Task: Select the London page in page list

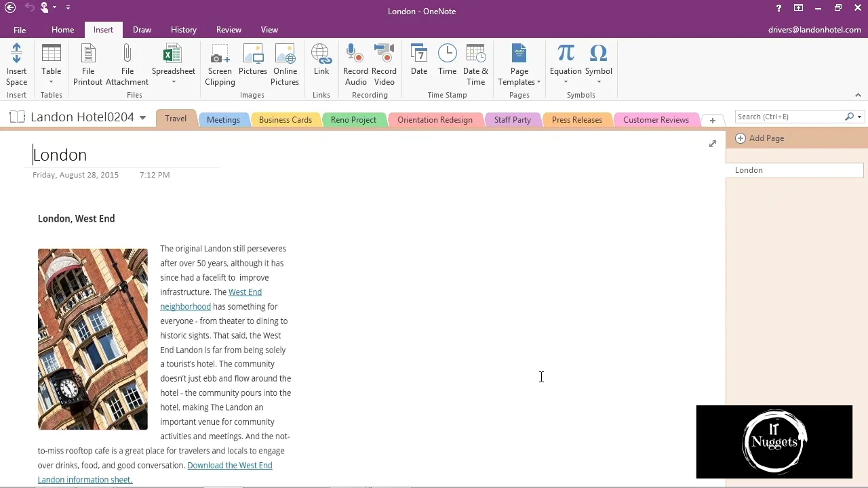Action: [795, 170]
